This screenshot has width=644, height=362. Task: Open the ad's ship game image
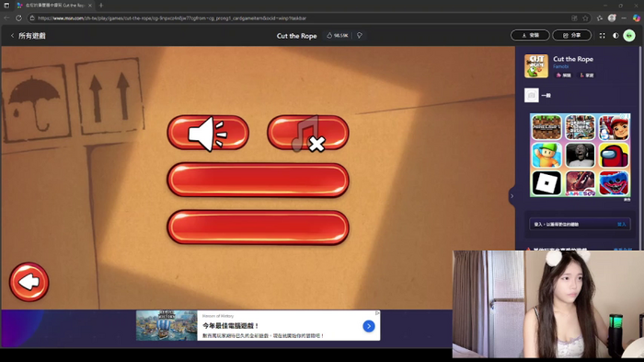(x=167, y=325)
